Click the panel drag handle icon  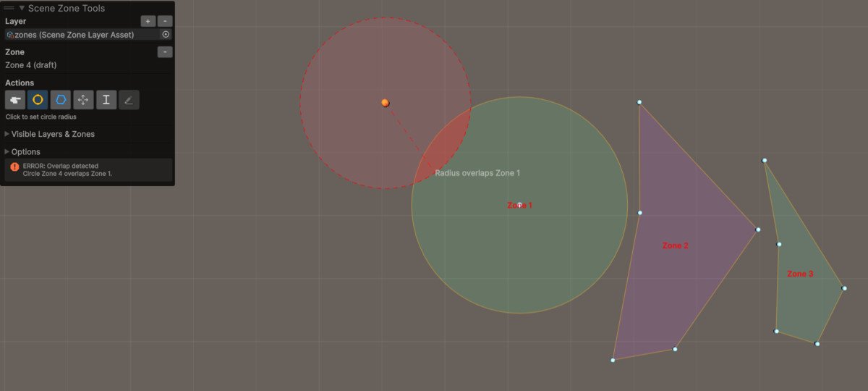pyautogui.click(x=9, y=8)
